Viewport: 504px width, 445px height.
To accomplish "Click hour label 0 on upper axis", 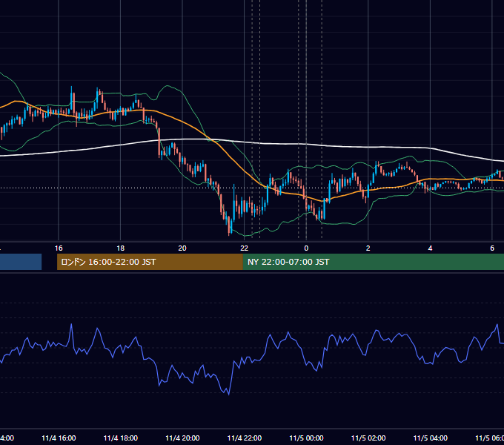I will pos(306,248).
